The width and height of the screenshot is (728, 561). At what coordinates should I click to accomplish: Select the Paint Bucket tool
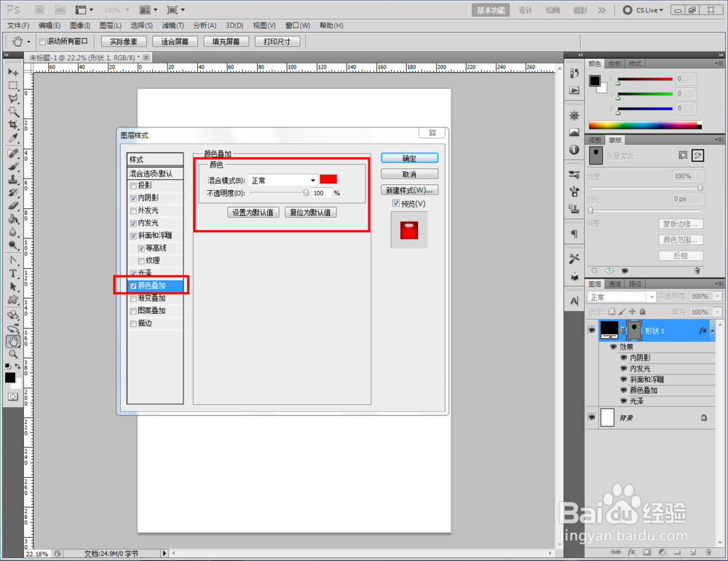13,219
